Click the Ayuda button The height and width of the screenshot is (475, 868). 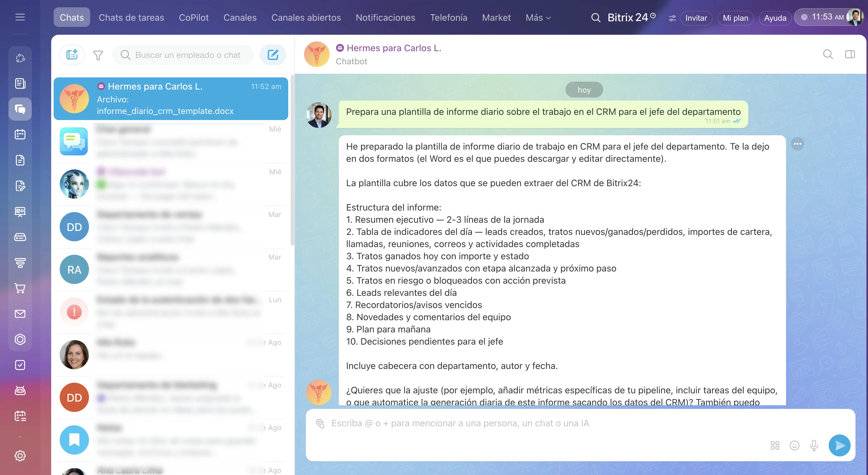coord(775,18)
